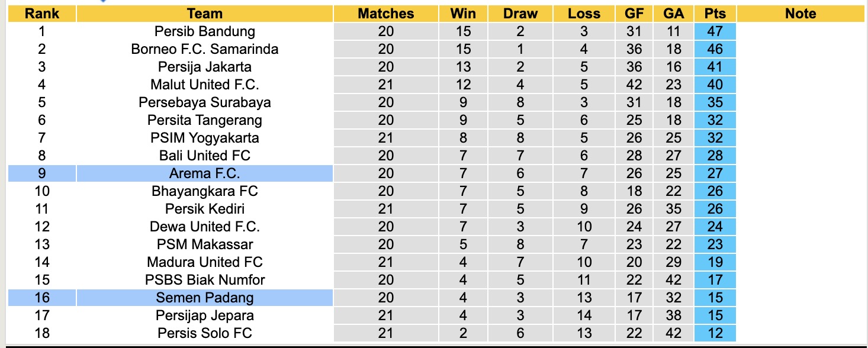Select Persis Solo FC's 12 points cell
868x348 pixels.
tap(715, 333)
